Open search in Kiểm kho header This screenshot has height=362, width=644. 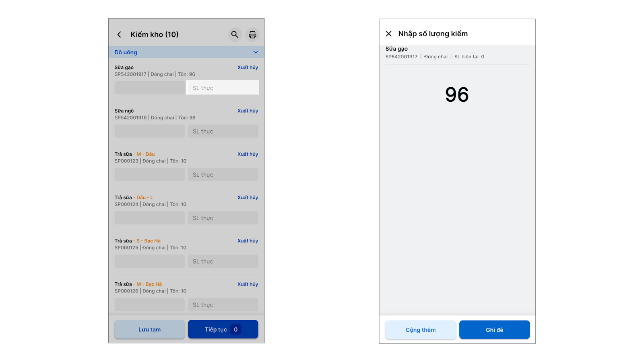[235, 35]
